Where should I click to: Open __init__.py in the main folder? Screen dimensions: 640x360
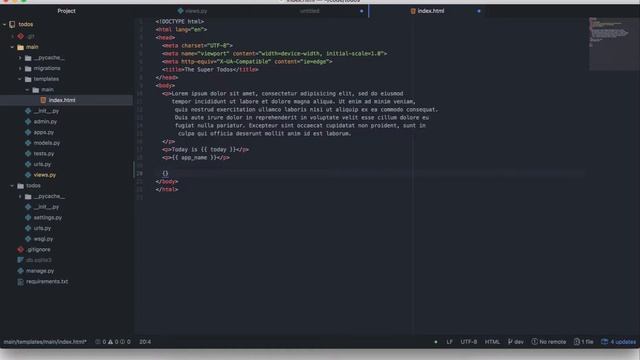[46, 111]
